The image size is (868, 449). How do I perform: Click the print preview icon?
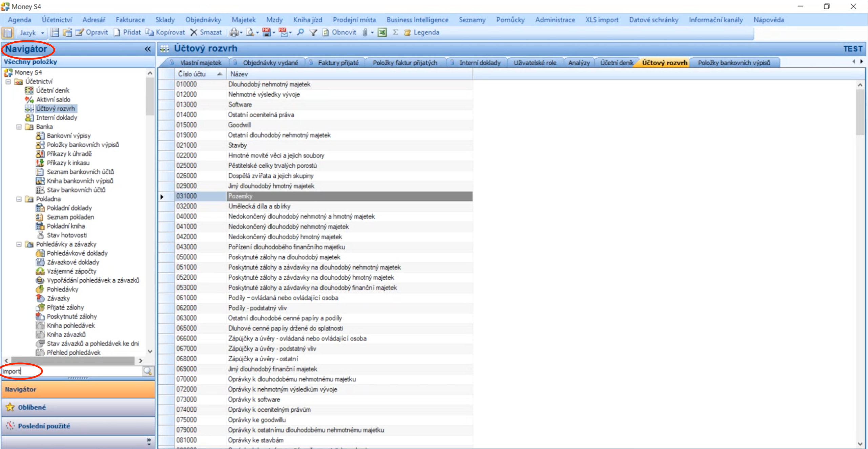[x=250, y=33]
